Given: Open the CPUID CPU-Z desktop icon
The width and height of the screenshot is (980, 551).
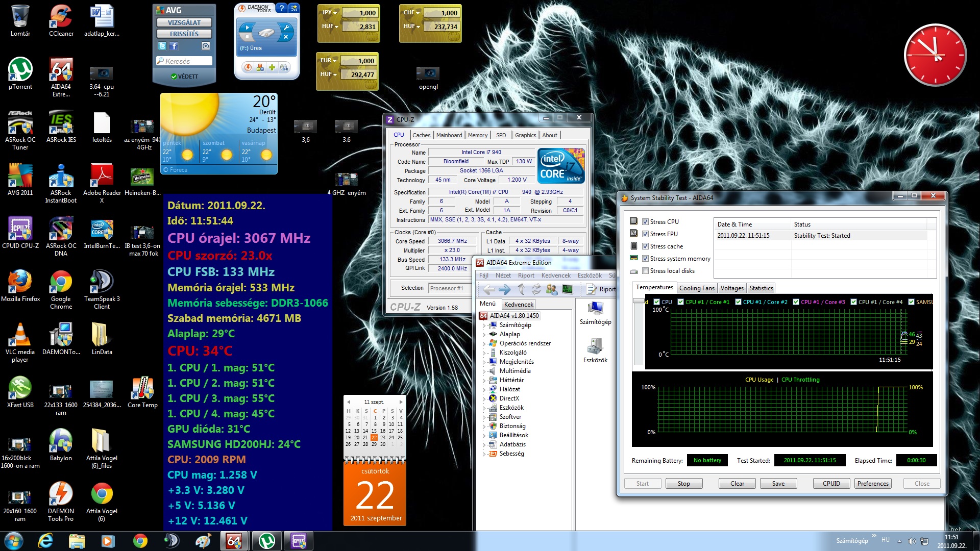Looking at the screenshot, I should pos(20,229).
